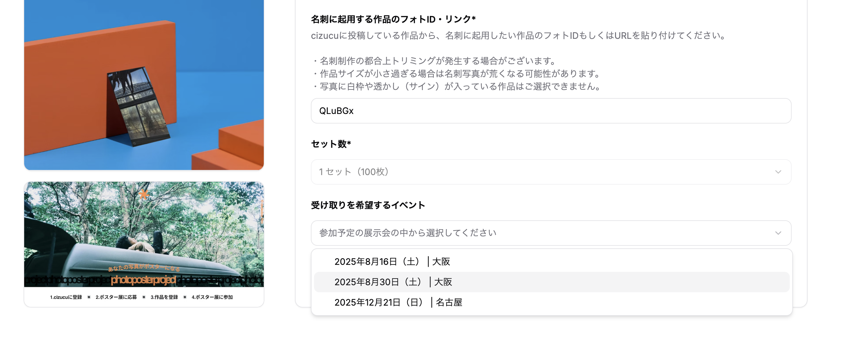This screenshot has height=361, width=868.
Task: Choose the 2025年8月30日（土）大阪 event
Action: point(393,282)
